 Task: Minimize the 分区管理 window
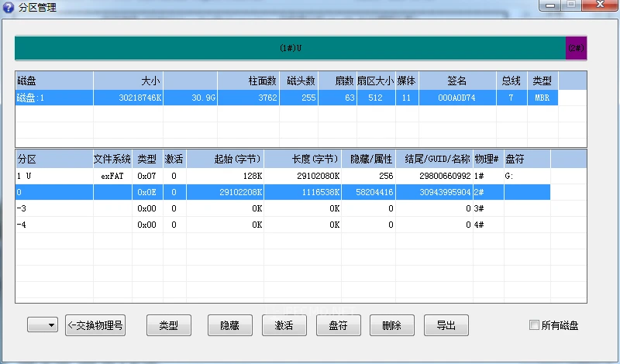549,5
